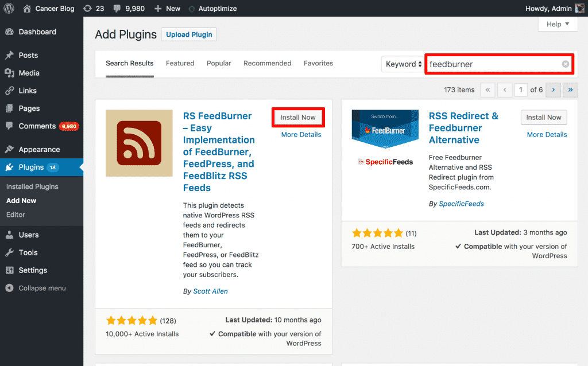This screenshot has width=588, height=366.
Task: View More Details for RSS Redirect plugin
Action: (x=547, y=134)
